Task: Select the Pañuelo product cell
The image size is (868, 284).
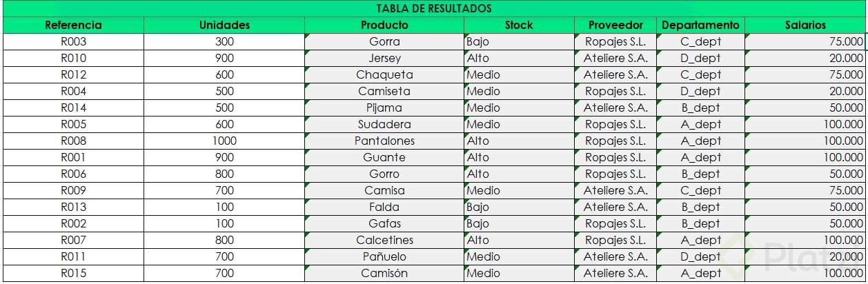Action: 384,256
